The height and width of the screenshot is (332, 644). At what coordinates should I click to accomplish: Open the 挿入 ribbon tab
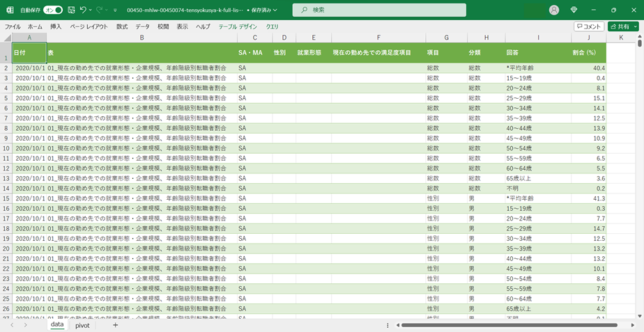point(56,26)
